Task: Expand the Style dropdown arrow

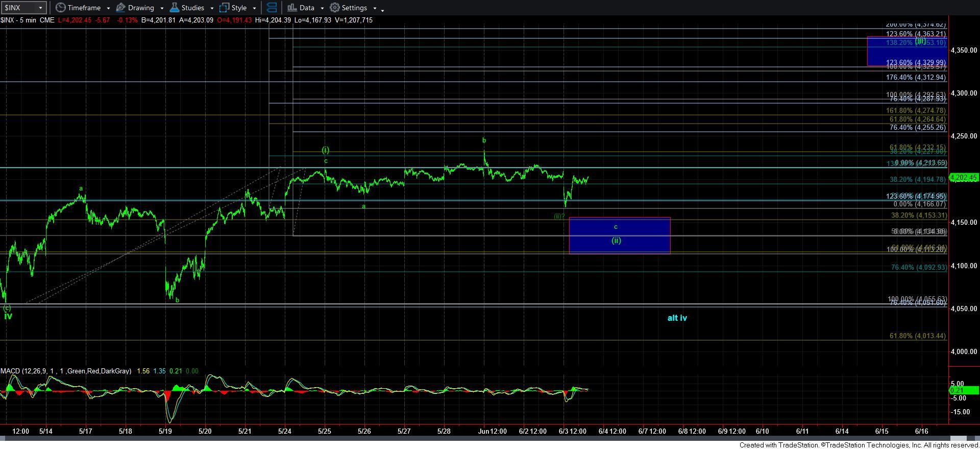Action: (254, 8)
